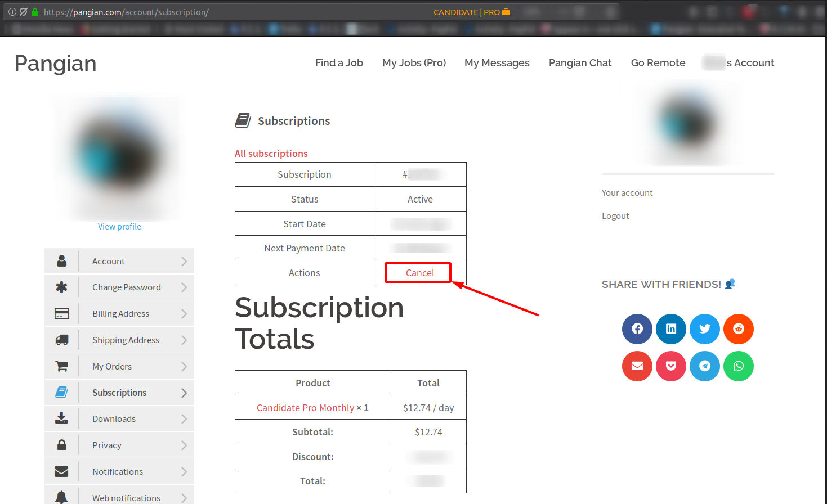The image size is (827, 504).
Task: Open Downloads sidebar label
Action: 114,419
